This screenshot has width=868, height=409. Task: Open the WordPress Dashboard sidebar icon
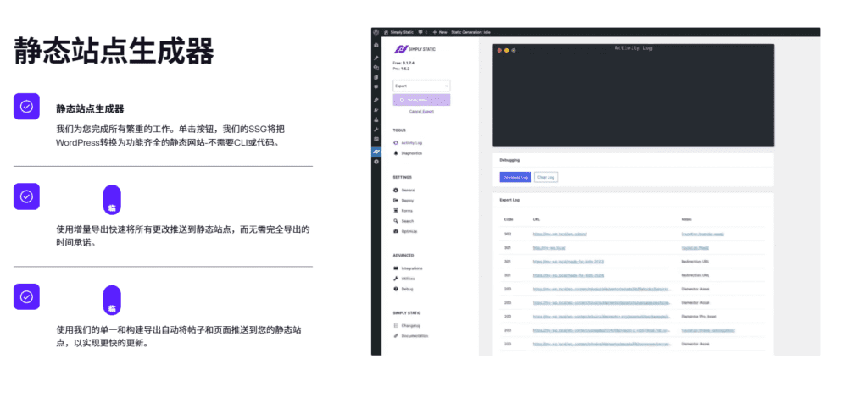[x=376, y=45]
